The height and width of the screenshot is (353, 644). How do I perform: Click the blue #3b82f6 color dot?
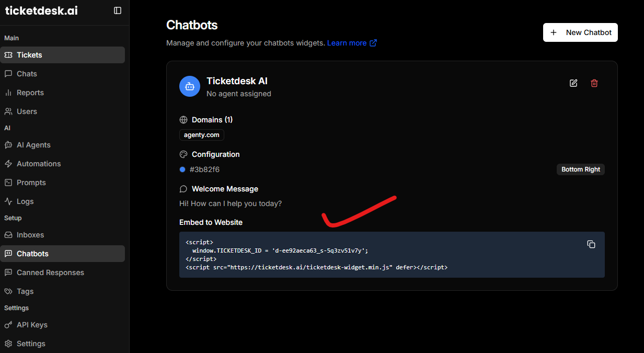(182, 169)
